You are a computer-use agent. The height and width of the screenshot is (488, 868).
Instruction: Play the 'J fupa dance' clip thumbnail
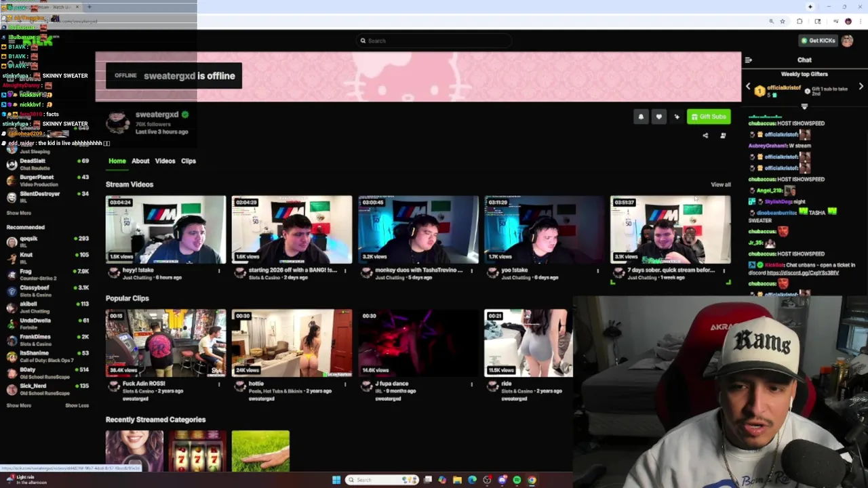(x=418, y=343)
